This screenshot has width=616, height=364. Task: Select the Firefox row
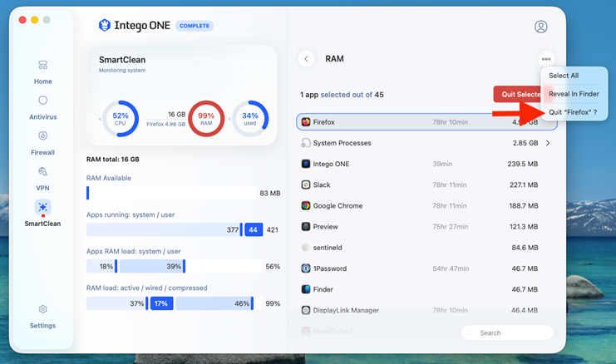(426, 122)
